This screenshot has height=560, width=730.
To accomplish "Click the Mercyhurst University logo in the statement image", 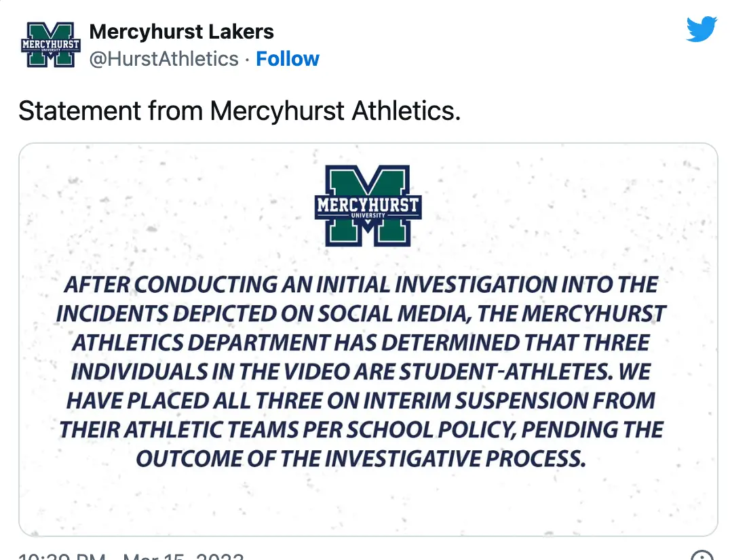I will tap(367, 204).
